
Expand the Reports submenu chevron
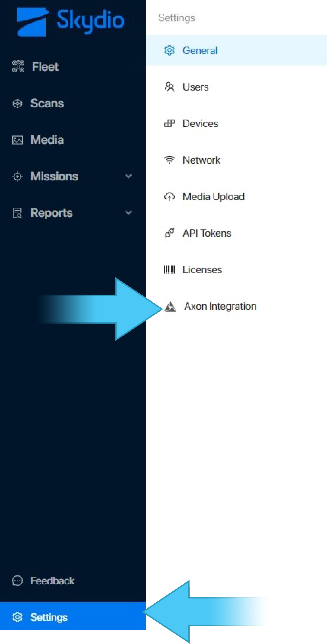(128, 213)
